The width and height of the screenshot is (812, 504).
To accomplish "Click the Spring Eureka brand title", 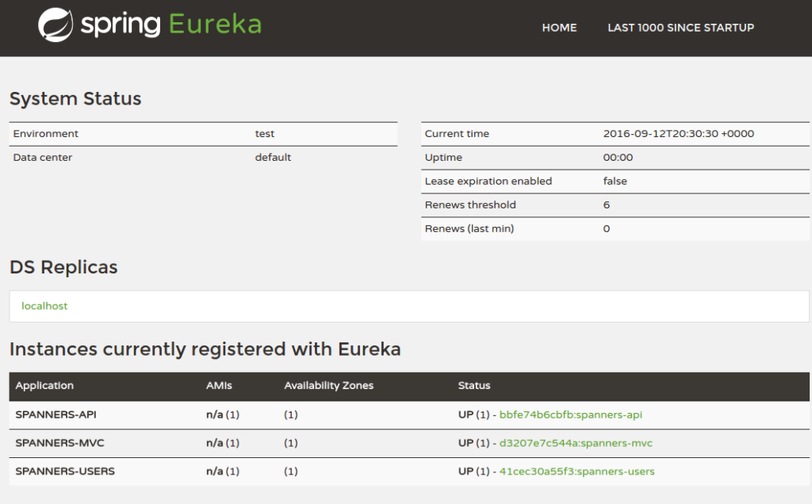I will pos(170,25).
